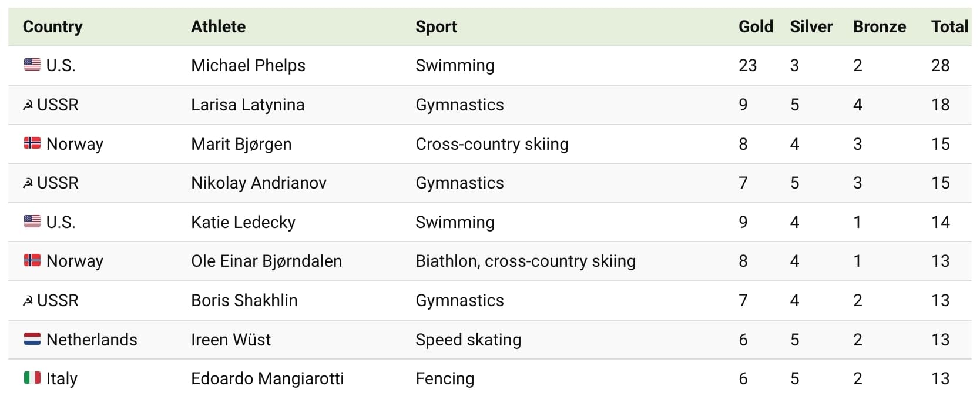Click the USSR emblem beside Larisa Latynina
Screen dimensions: 980x416
[28, 105]
